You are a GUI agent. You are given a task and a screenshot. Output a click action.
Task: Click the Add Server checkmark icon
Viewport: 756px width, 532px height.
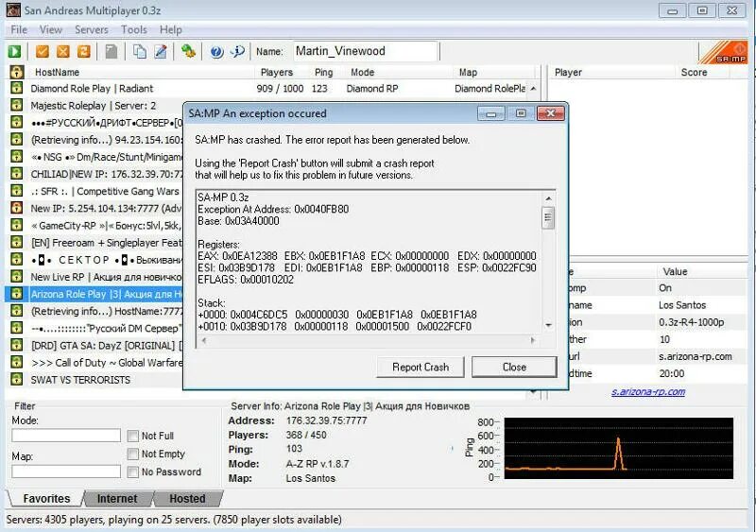[x=43, y=51]
